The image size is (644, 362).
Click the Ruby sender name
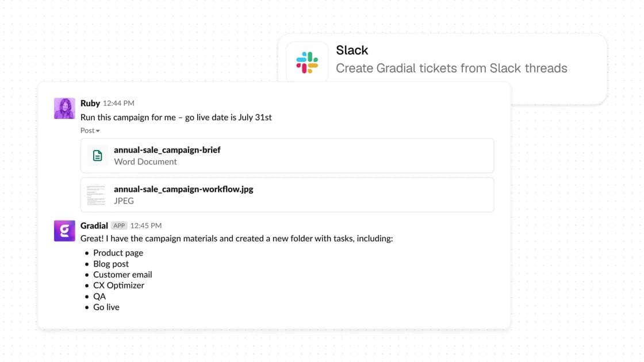90,103
